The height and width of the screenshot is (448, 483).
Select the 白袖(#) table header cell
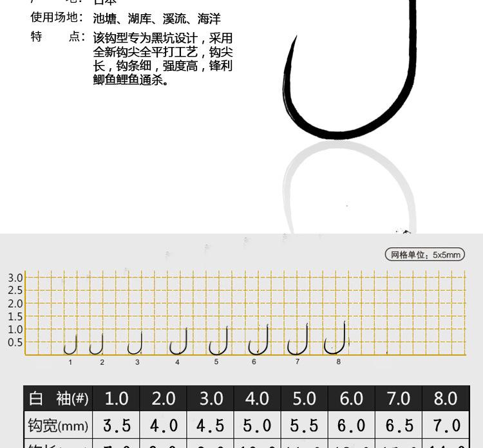click(58, 398)
